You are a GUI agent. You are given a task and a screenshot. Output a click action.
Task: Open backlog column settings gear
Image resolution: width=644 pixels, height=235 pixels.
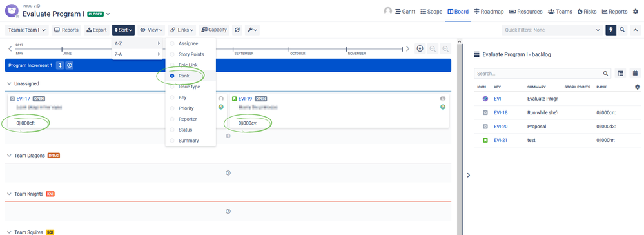point(638,87)
